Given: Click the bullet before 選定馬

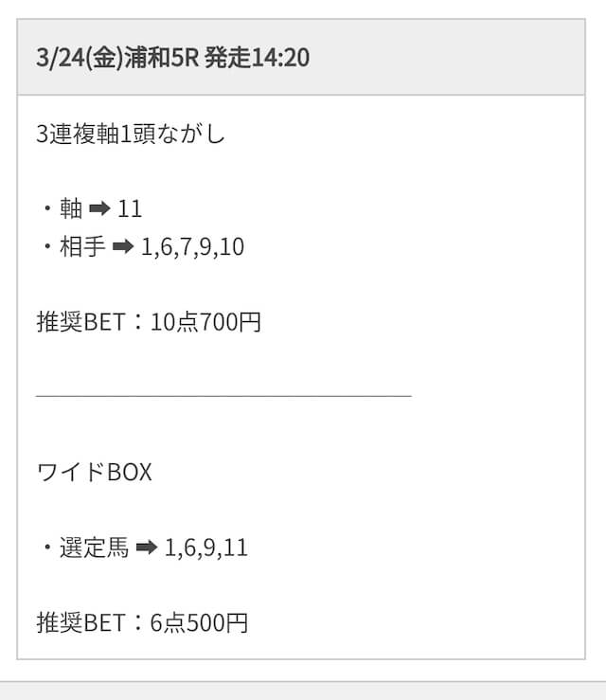Looking at the screenshot, I should pyautogui.click(x=47, y=547).
